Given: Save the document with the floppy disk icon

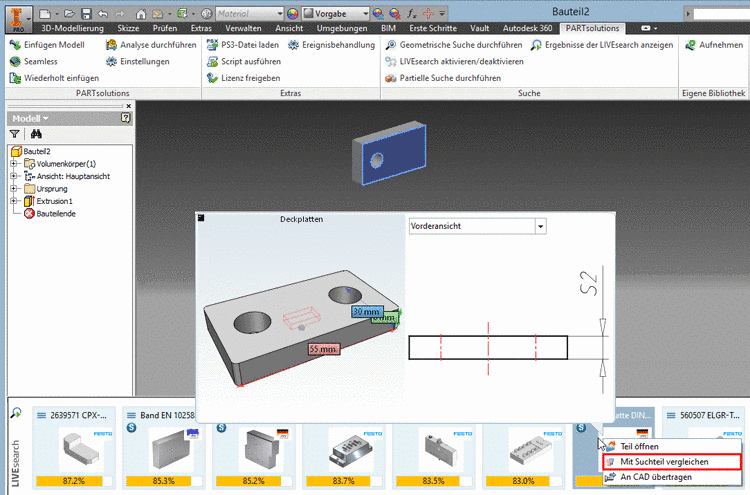Looking at the screenshot, I should pos(86,14).
